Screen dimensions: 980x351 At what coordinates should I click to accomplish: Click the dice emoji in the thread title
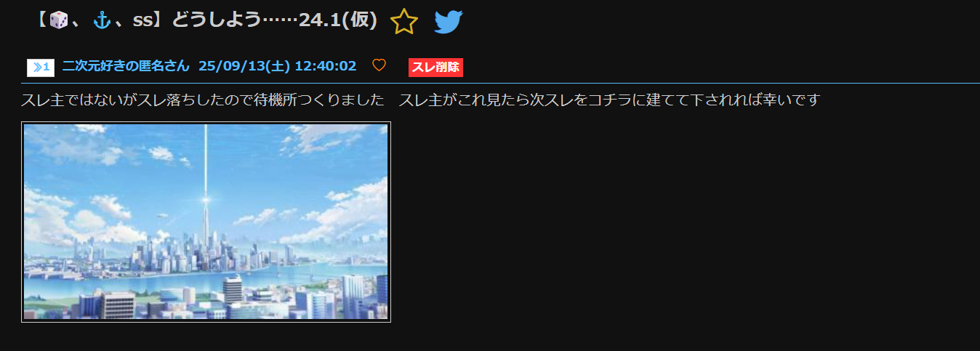[59, 20]
